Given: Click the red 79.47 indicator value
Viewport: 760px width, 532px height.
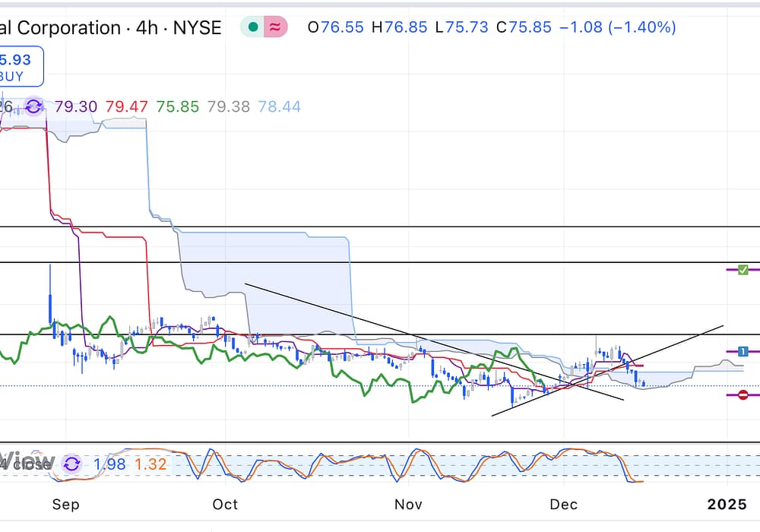Looking at the screenshot, I should (x=127, y=106).
